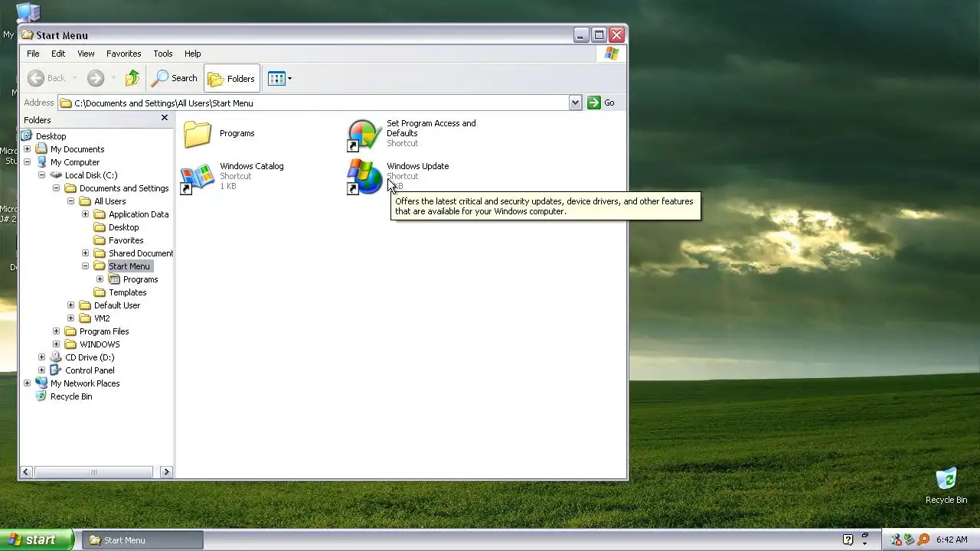Viewport: 980px width, 551px height.
Task: Open the Edit menu
Action: click(x=58, y=54)
